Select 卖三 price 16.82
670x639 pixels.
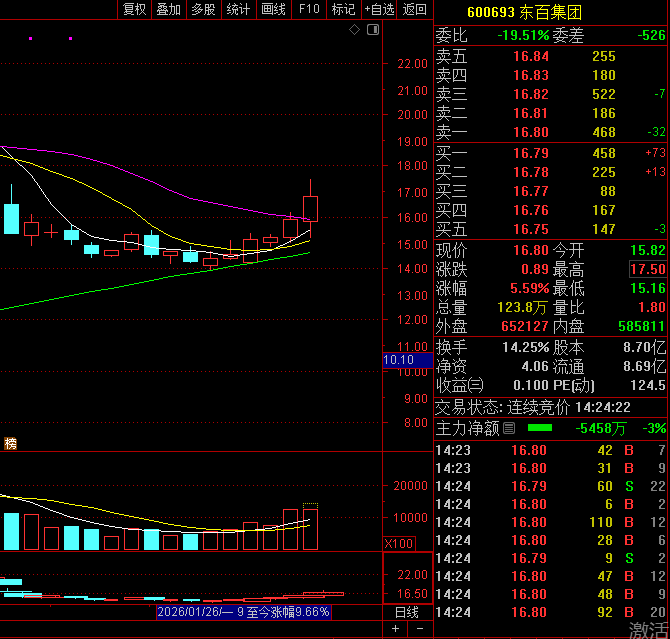click(x=531, y=94)
